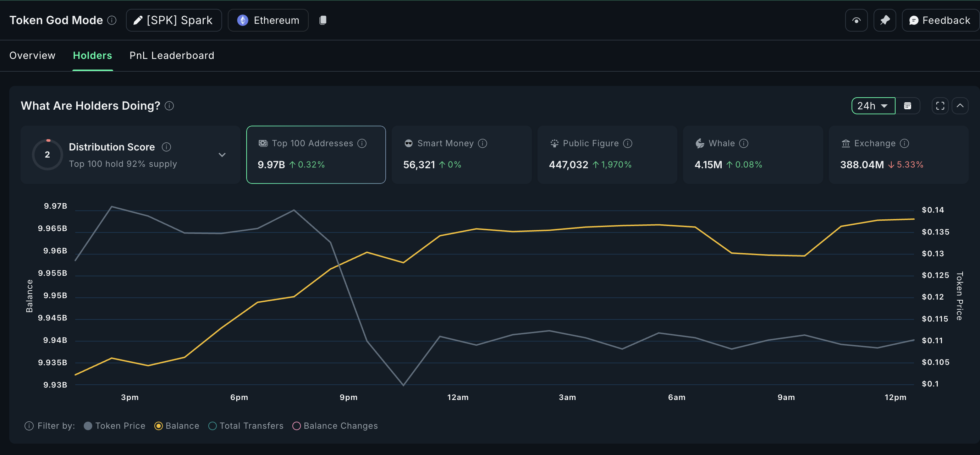The height and width of the screenshot is (455, 980).
Task: Switch to the Overview tab
Action: [x=32, y=55]
